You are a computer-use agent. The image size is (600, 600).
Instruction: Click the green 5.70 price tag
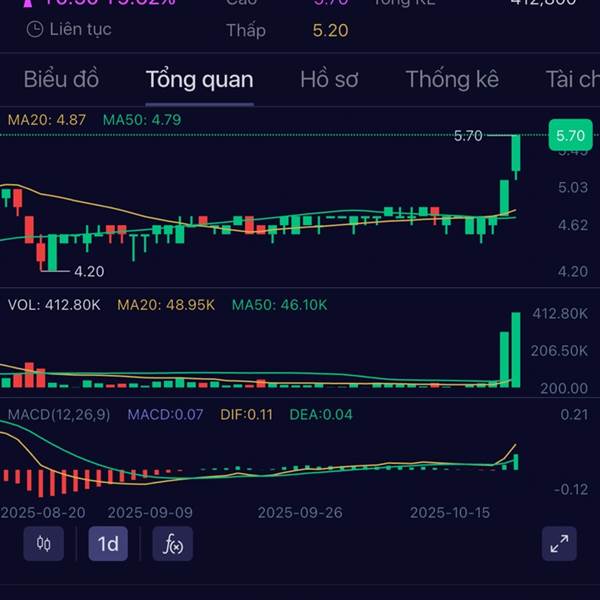(x=570, y=135)
